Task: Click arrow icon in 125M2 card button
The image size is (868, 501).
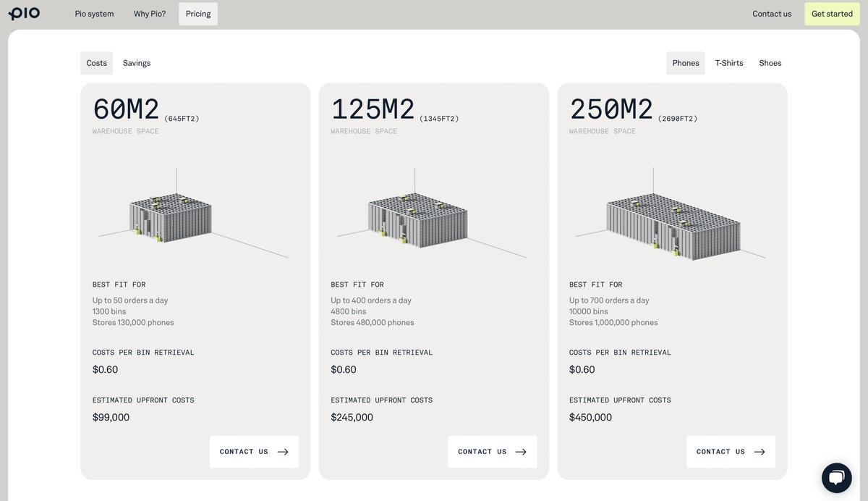Action: tap(521, 452)
